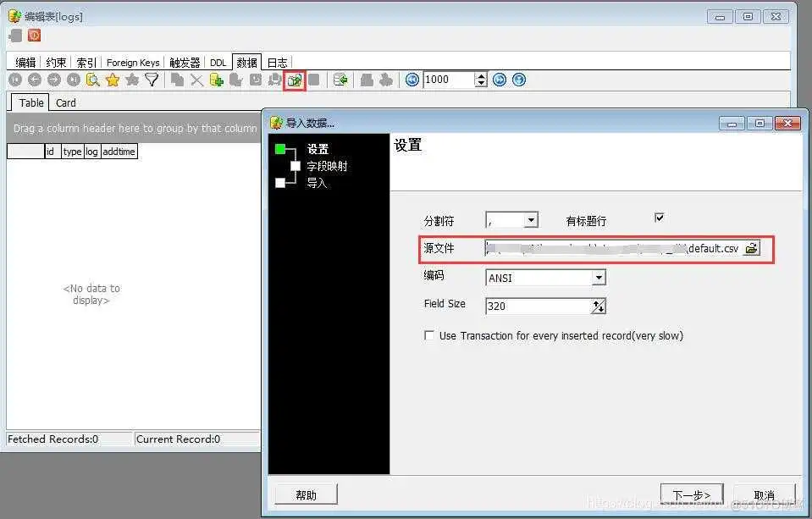The image size is (812, 519).
Task: Open the Foreign Keys tab
Action: [x=133, y=63]
